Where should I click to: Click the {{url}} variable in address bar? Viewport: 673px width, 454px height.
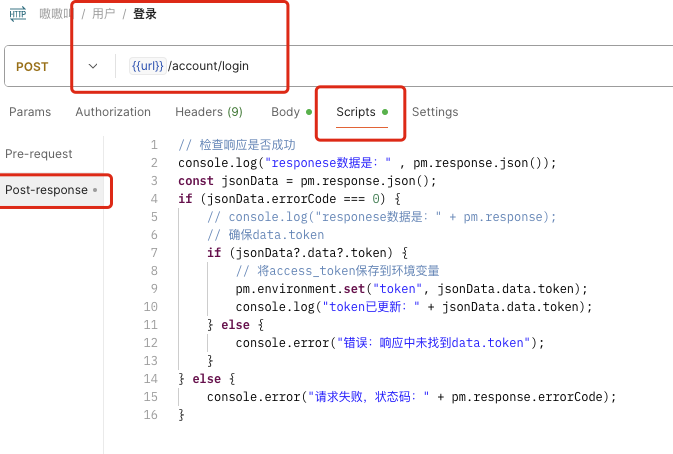click(x=147, y=66)
